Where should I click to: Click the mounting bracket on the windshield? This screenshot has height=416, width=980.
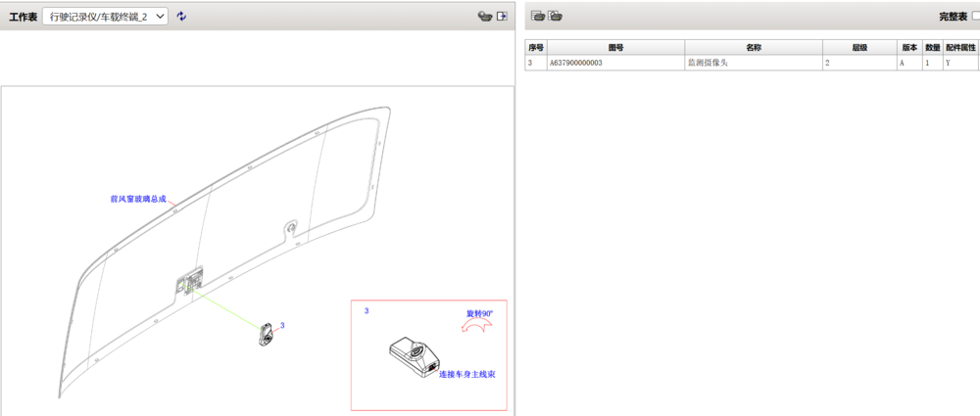pyautogui.click(x=189, y=279)
